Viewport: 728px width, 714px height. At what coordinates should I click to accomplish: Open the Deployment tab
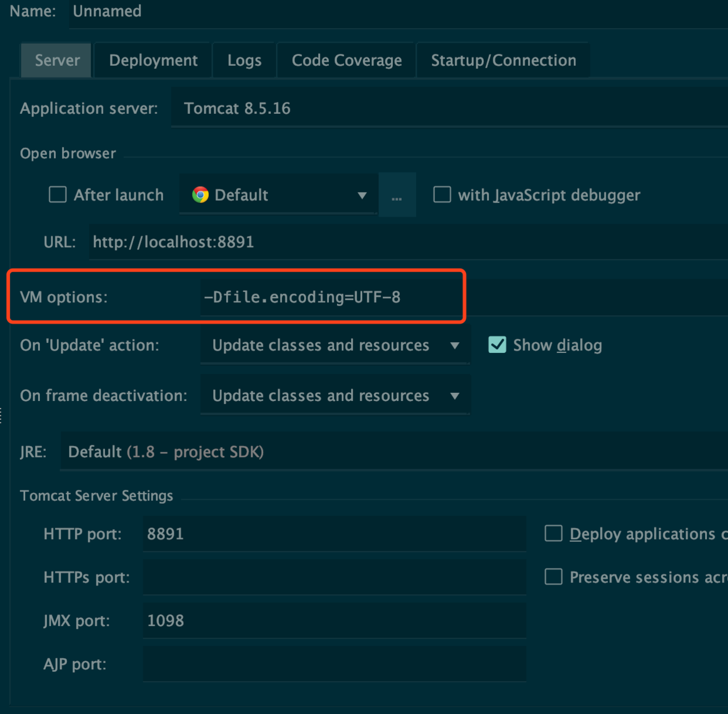(x=153, y=60)
